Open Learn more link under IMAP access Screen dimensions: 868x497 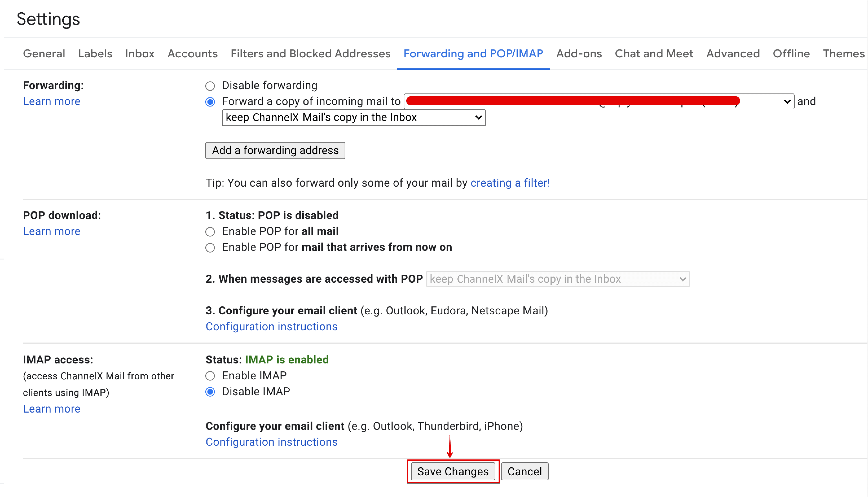pos(52,409)
